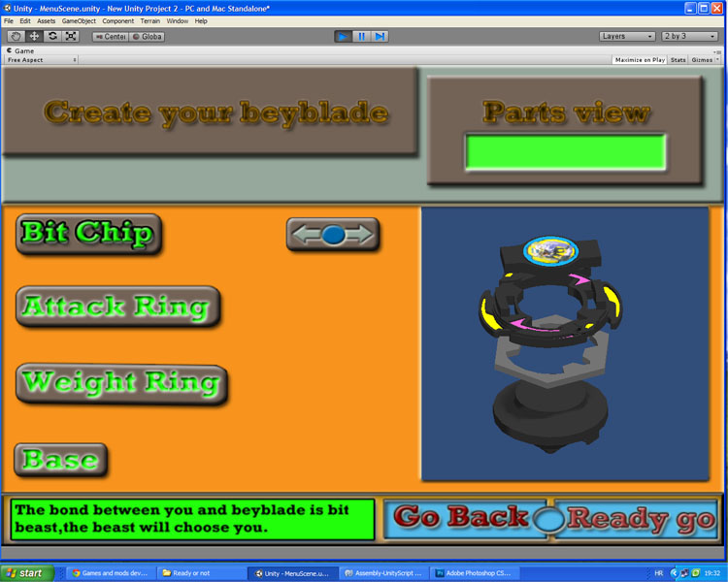Screen dimensions: 728x582
Task: Open the Component menu
Action: tap(117, 21)
